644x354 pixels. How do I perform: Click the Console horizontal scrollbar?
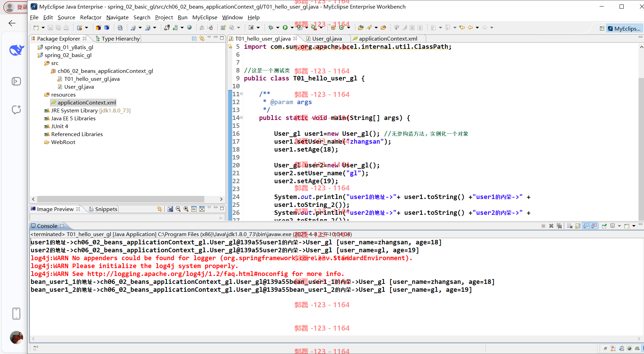(335, 339)
